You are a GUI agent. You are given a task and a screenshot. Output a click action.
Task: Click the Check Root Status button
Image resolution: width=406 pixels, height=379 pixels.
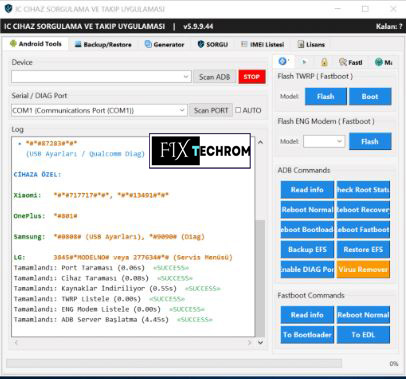click(363, 190)
